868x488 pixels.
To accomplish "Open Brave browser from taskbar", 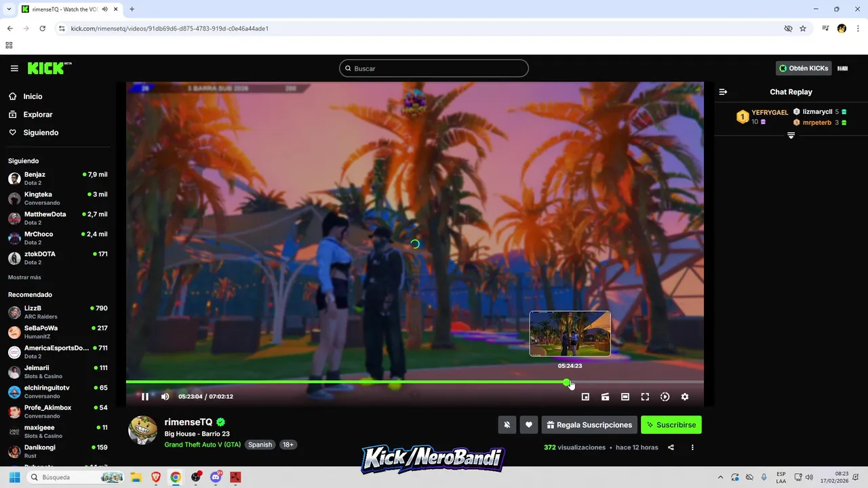I will point(155,477).
